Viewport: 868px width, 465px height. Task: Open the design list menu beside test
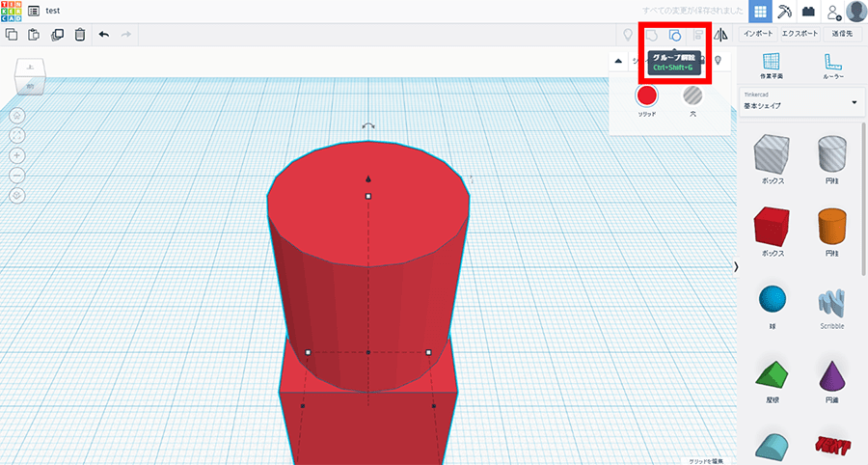click(34, 11)
